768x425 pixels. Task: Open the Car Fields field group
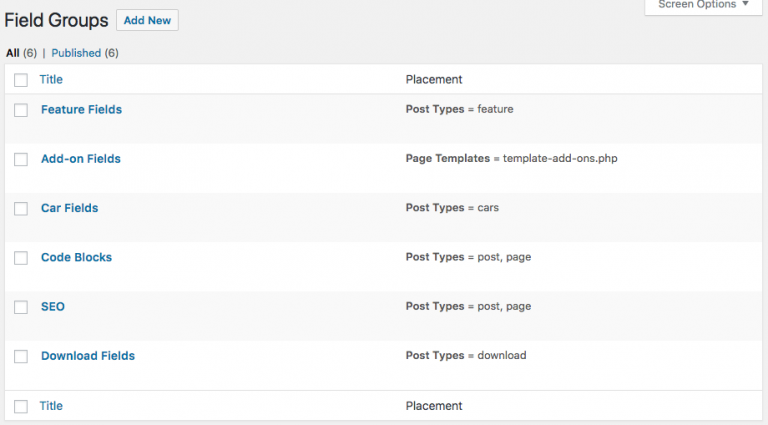click(69, 208)
